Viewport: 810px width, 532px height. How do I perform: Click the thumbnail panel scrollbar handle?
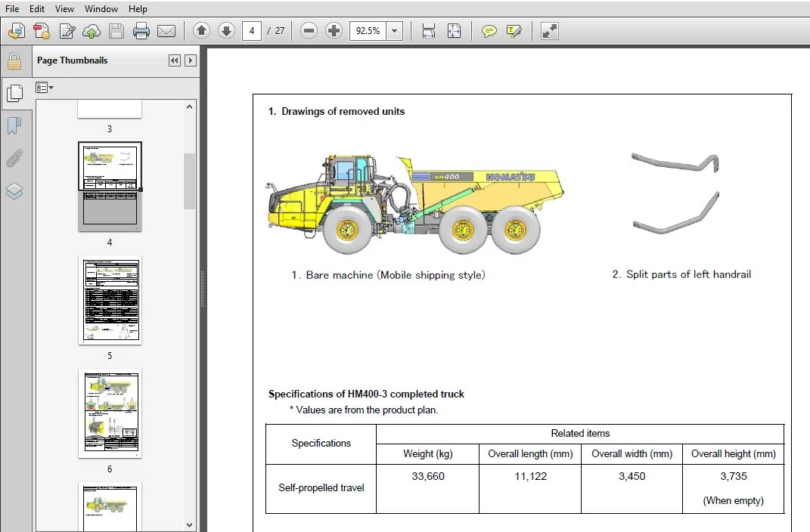pyautogui.click(x=189, y=181)
